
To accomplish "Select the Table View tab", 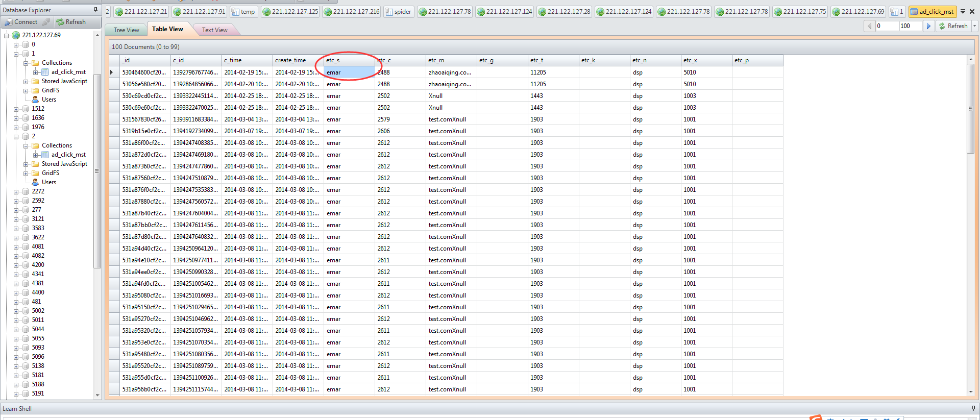I will pos(167,29).
